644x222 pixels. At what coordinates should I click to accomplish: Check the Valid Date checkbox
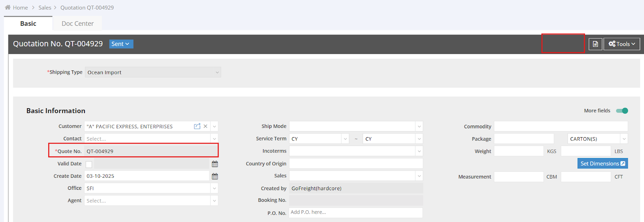coord(89,164)
